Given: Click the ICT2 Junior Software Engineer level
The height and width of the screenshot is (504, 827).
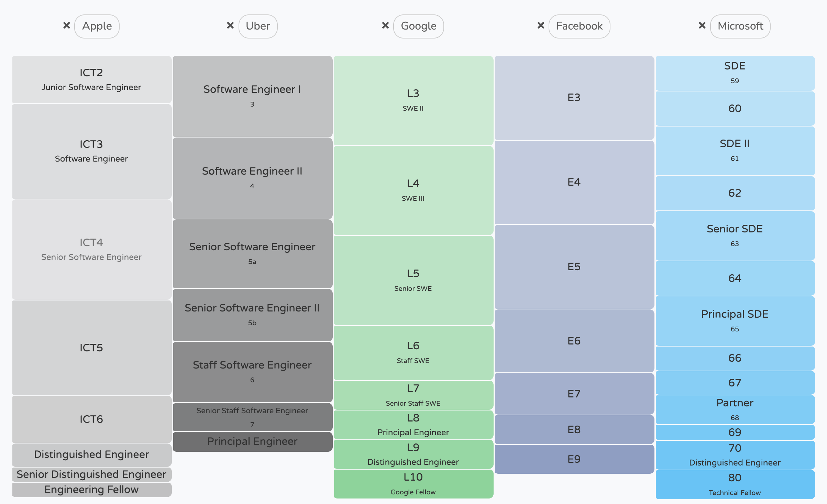Looking at the screenshot, I should [91, 79].
